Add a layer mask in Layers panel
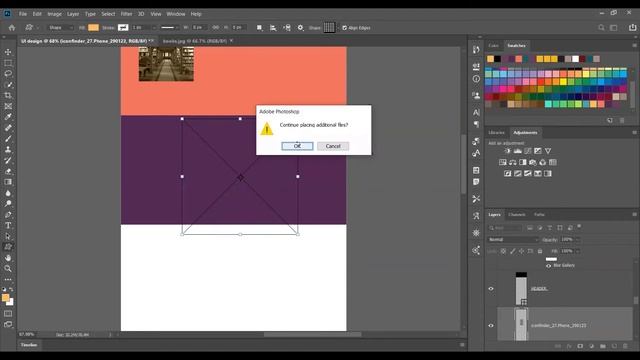 (x=580, y=346)
